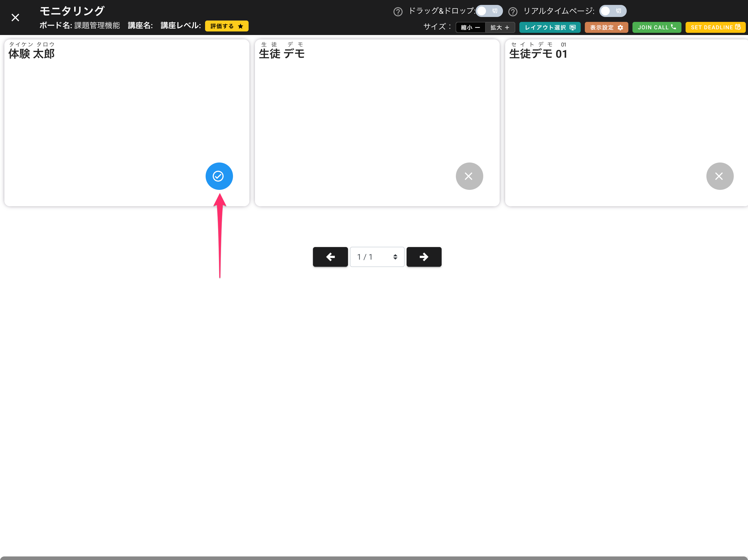The height and width of the screenshot is (560, 748).
Task: Select the 体験 太郎 student name
Action: (31, 53)
